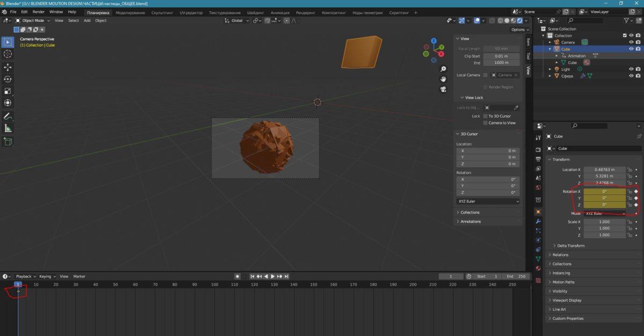Screen dimensions: 644x336
Task: Pick the Rotate tool
Action: pyautogui.click(x=8, y=79)
